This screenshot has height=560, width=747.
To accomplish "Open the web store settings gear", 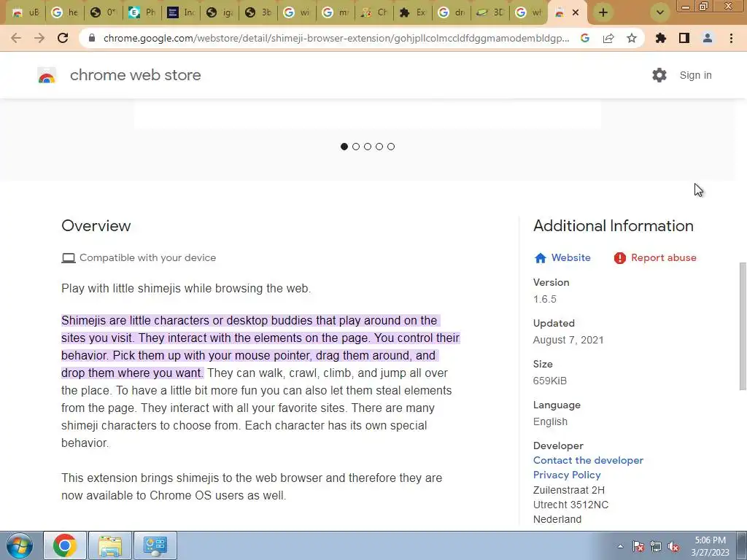I will pyautogui.click(x=659, y=75).
